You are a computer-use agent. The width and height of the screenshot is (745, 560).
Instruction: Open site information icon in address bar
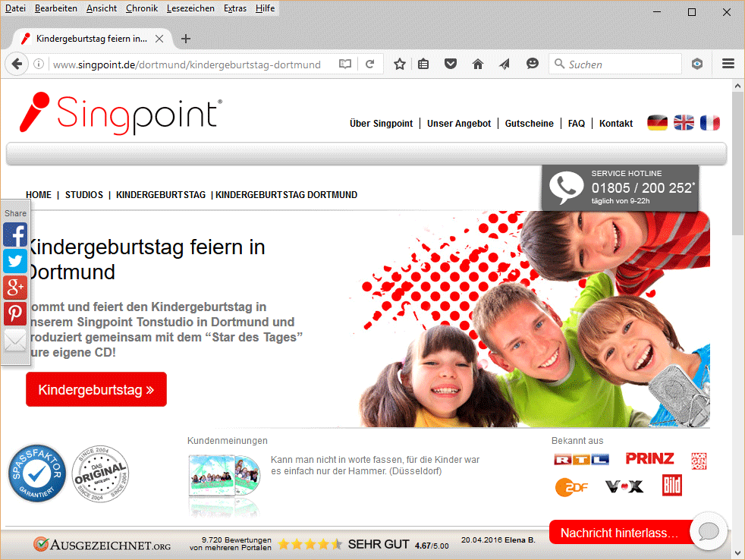click(x=39, y=64)
